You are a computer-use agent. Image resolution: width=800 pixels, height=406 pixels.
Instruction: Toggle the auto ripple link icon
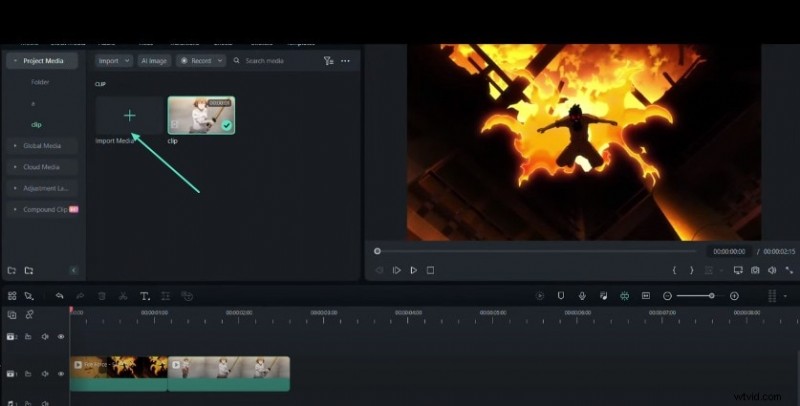(30, 315)
